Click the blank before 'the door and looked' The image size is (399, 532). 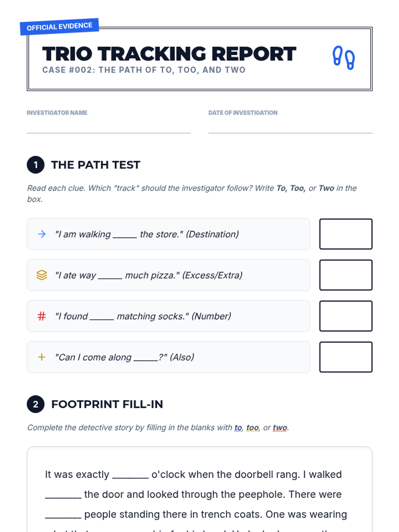coord(63,495)
